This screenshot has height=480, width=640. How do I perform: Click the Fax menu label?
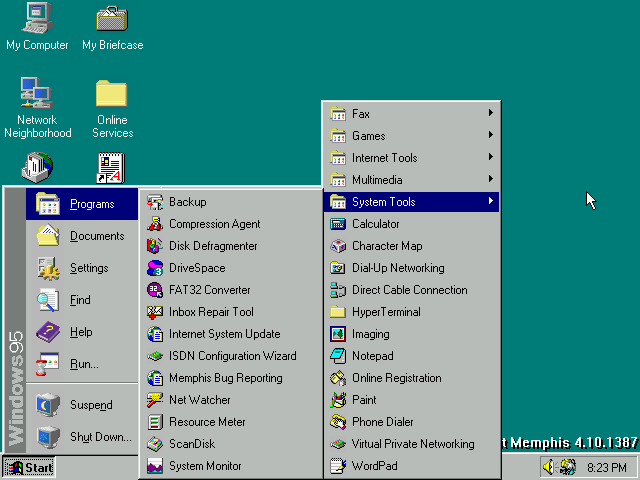[361, 114]
